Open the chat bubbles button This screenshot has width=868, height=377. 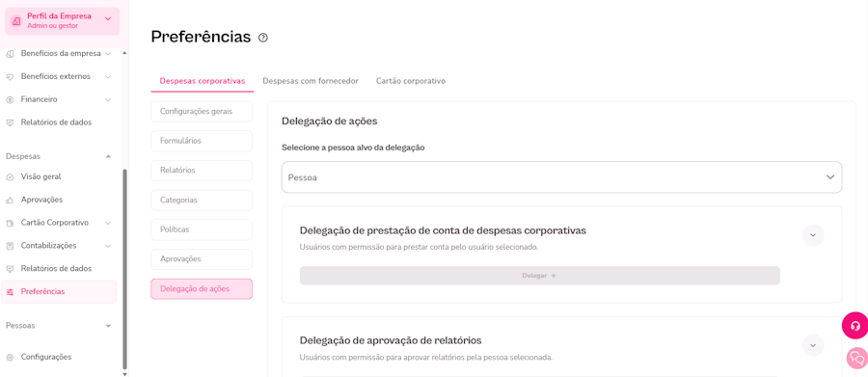tap(857, 358)
